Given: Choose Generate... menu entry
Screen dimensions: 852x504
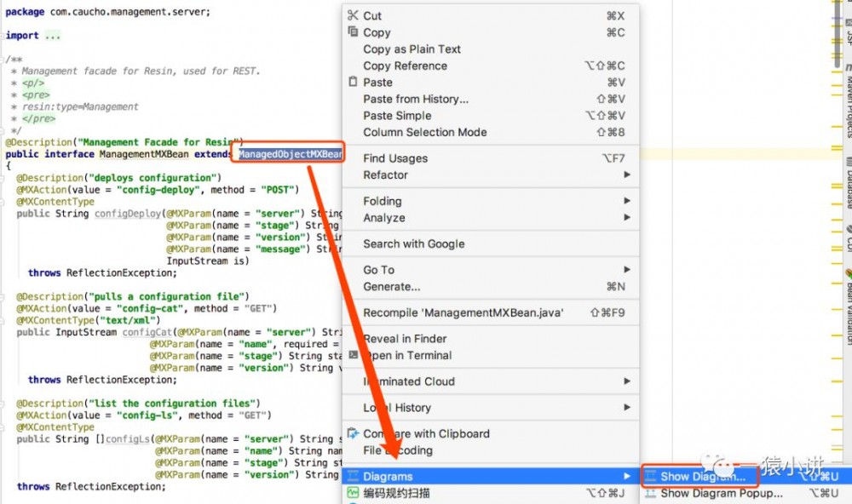Looking at the screenshot, I should (x=392, y=286).
